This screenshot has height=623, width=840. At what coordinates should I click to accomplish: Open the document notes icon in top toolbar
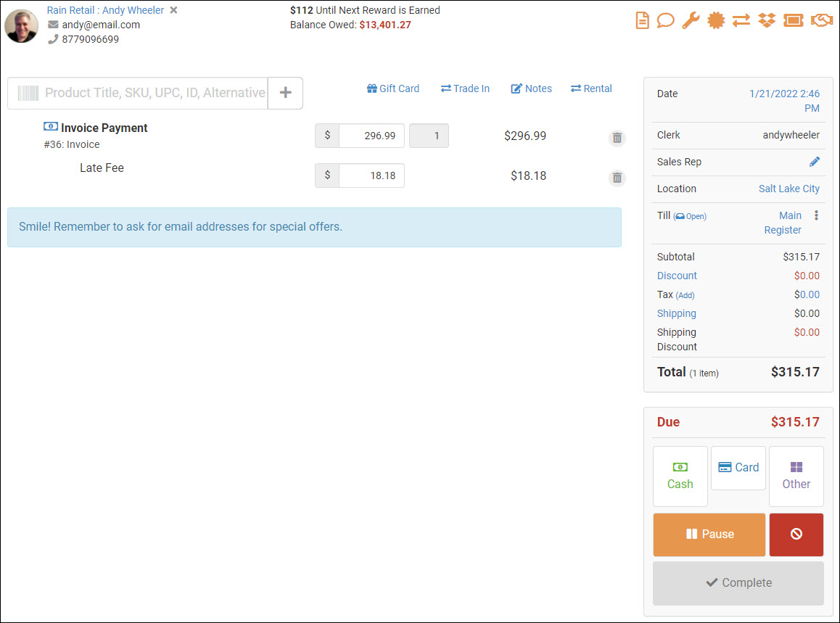tap(642, 20)
